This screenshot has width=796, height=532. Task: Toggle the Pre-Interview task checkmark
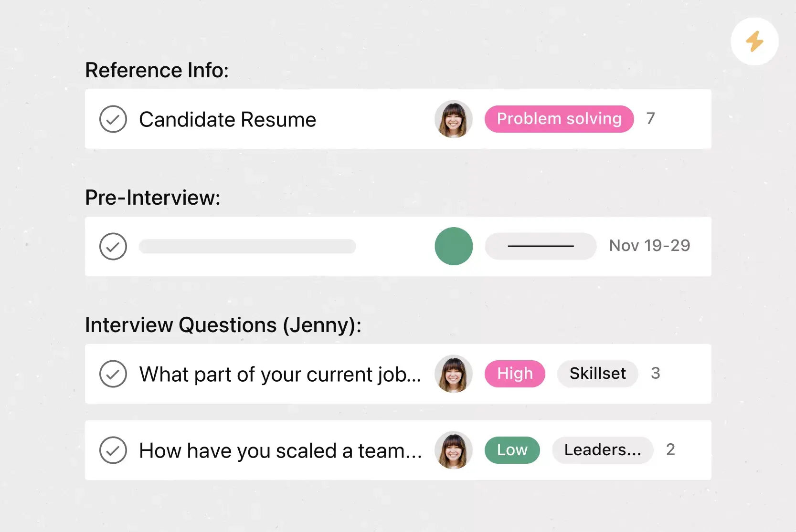[x=113, y=247]
